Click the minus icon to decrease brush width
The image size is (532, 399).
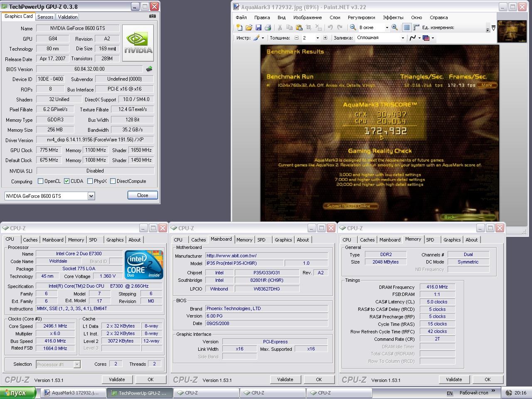(x=296, y=38)
